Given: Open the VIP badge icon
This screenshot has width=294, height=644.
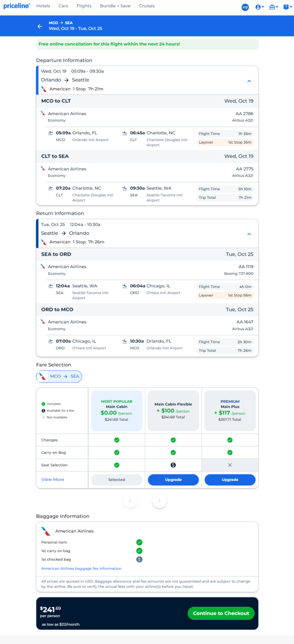Looking at the screenshot, I should pos(245,7).
